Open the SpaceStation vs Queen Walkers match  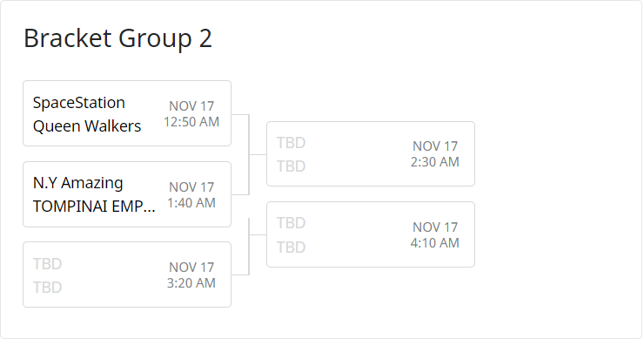coord(127,113)
